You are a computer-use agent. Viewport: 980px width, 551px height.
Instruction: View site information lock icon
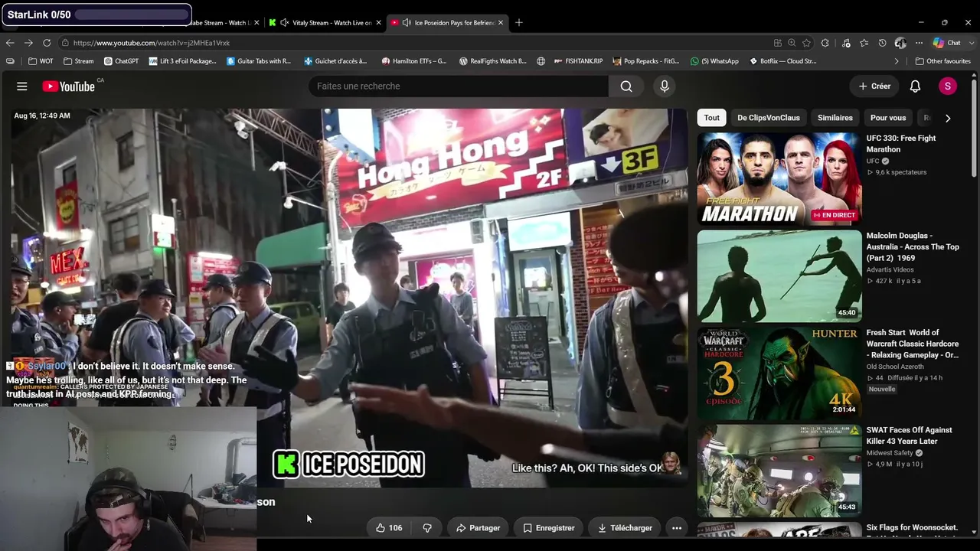click(66, 43)
